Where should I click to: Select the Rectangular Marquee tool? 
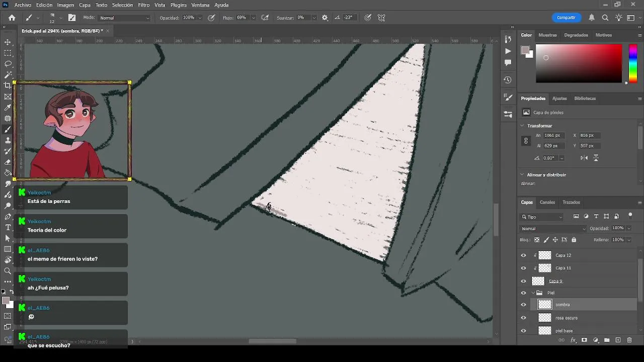pos(8,53)
